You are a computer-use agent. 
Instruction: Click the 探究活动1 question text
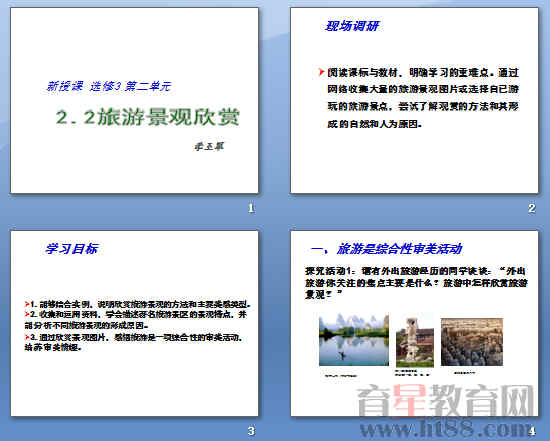pyautogui.click(x=416, y=282)
